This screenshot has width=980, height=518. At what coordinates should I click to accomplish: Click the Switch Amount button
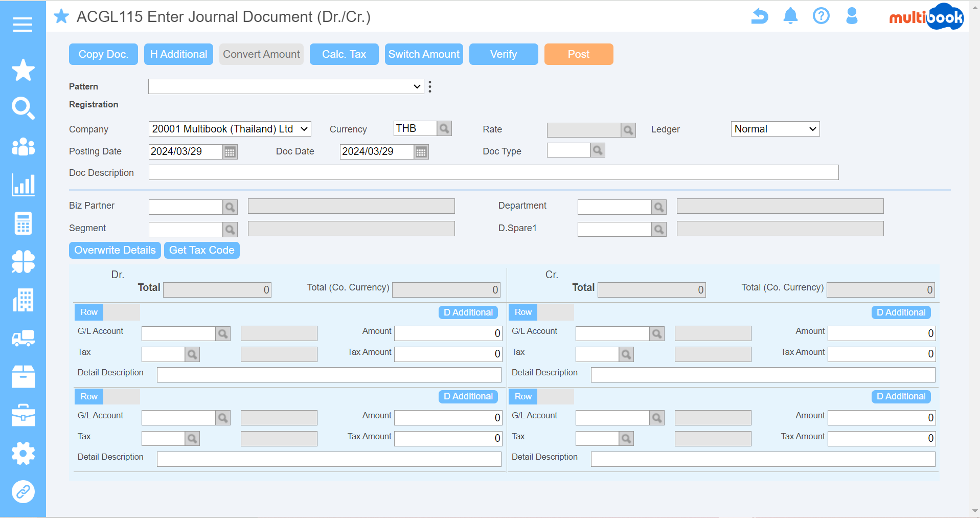[424, 54]
